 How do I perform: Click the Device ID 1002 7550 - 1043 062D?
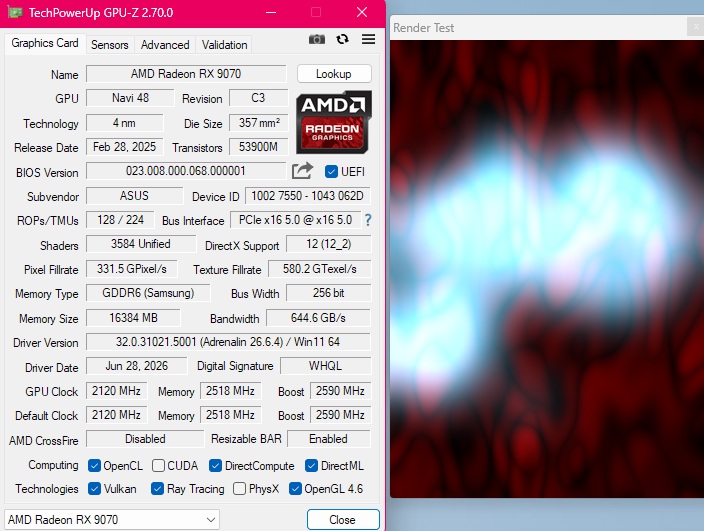coord(308,196)
